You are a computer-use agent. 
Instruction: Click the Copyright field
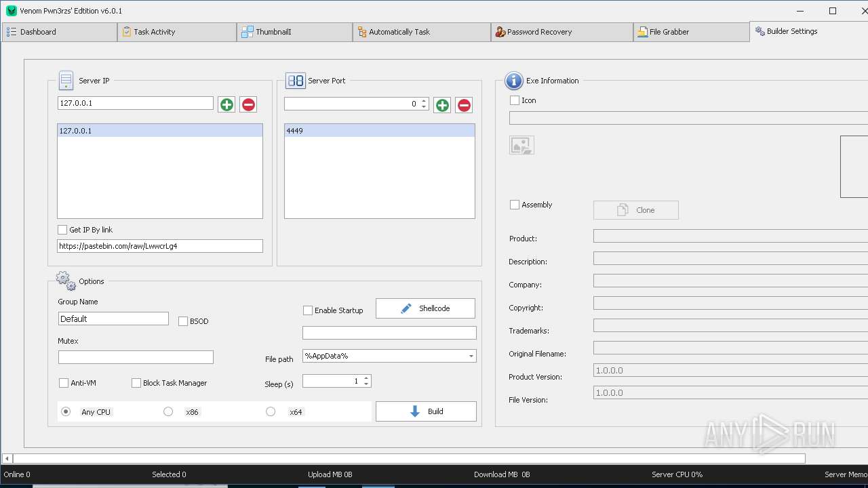pyautogui.click(x=730, y=303)
